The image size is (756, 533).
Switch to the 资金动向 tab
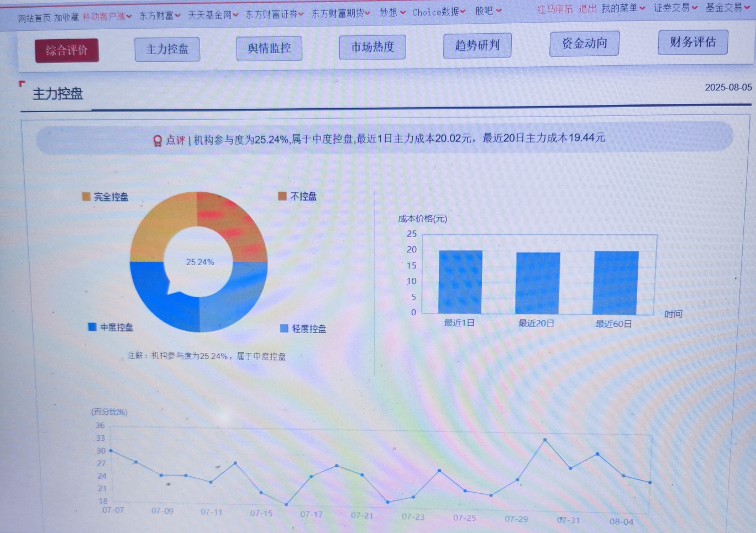(x=584, y=44)
